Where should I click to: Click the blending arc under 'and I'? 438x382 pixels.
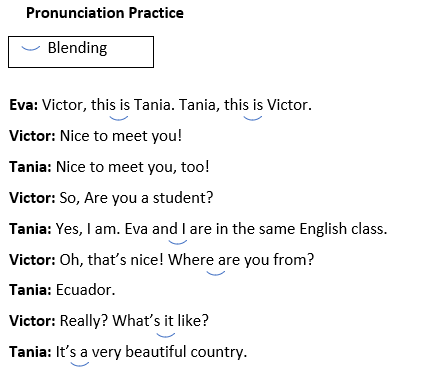178,242
